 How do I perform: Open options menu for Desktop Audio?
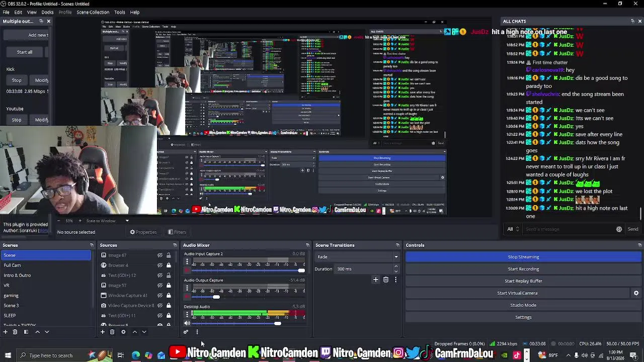tap(187, 315)
